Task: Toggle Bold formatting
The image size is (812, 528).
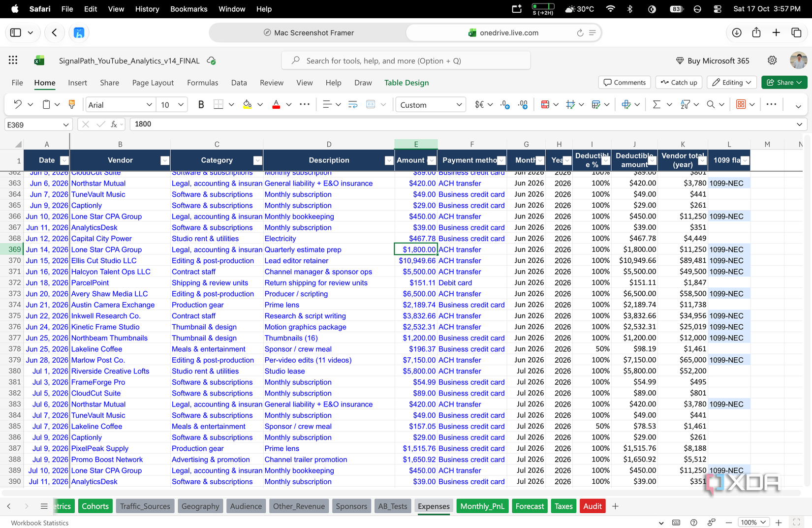Action: pyautogui.click(x=201, y=104)
